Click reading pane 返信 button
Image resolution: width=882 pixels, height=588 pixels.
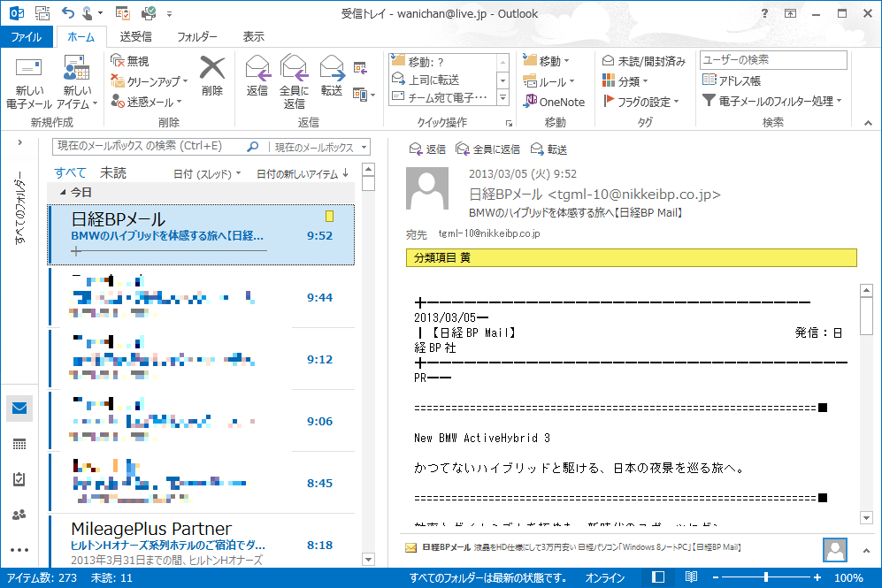(x=427, y=149)
